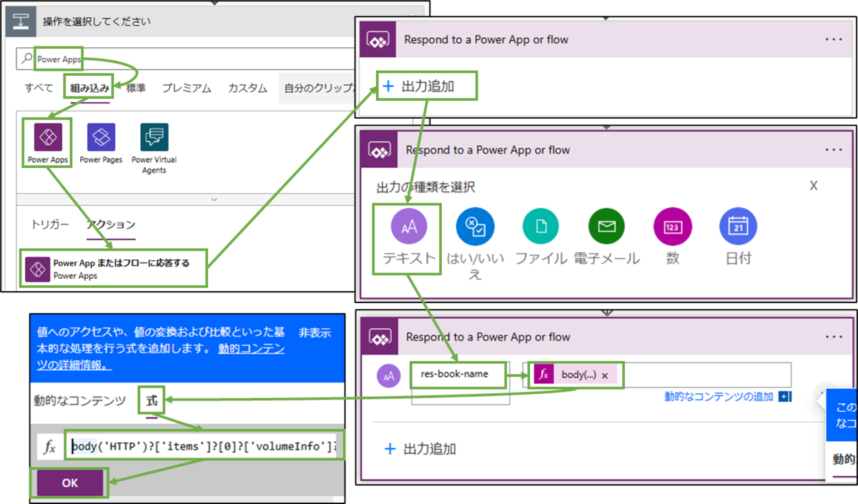The height and width of the screenshot is (504, 858).
Task: Open the middle Respond card ellipsis menu
Action: (x=834, y=150)
